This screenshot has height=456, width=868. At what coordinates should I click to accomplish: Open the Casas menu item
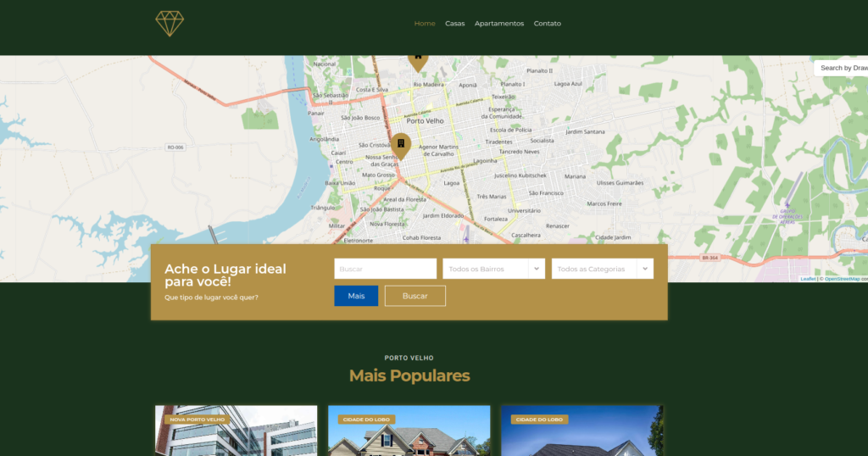(455, 24)
